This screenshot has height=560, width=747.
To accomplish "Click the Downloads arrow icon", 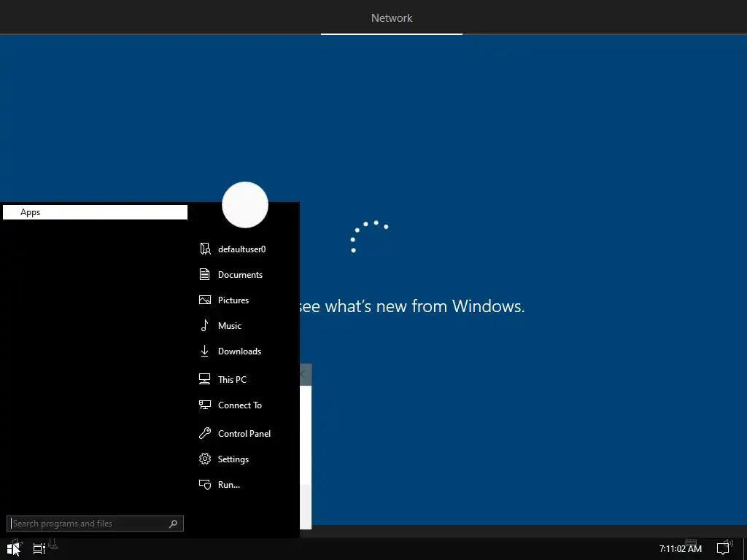I will (205, 351).
